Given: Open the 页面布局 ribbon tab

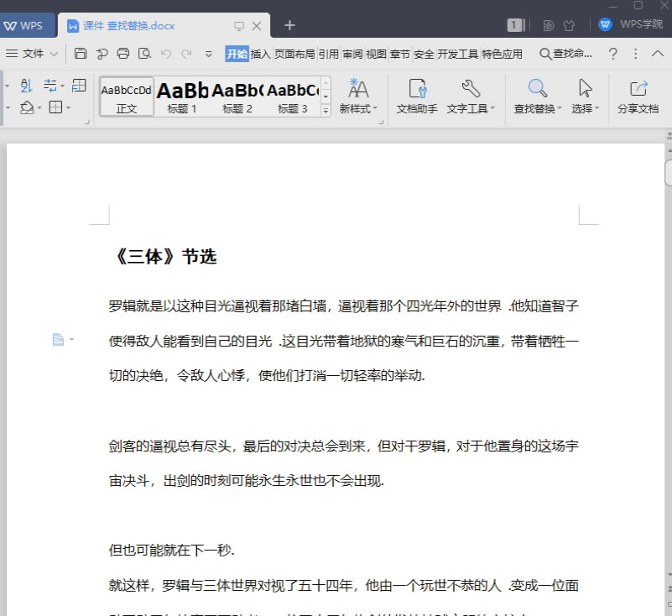Looking at the screenshot, I should tap(294, 54).
